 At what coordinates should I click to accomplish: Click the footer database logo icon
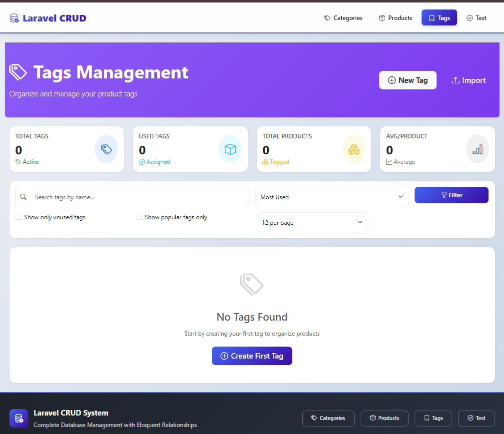pyautogui.click(x=18, y=418)
